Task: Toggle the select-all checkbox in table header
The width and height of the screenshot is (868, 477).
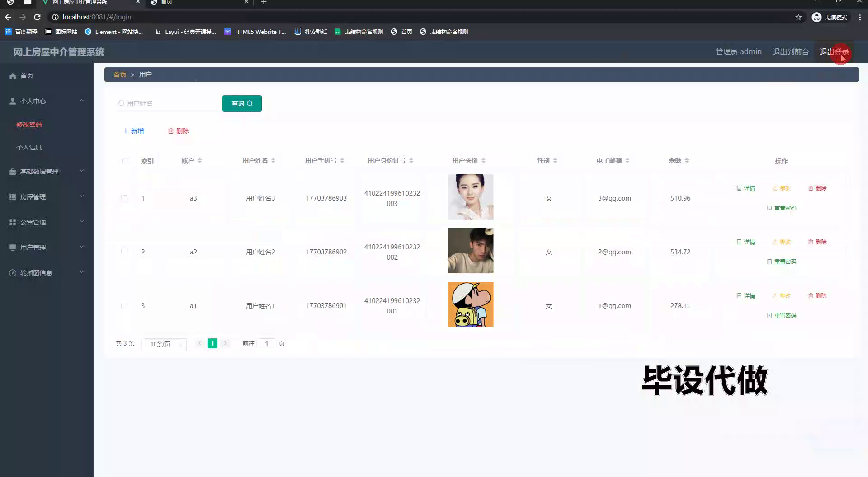Action: pyautogui.click(x=125, y=161)
